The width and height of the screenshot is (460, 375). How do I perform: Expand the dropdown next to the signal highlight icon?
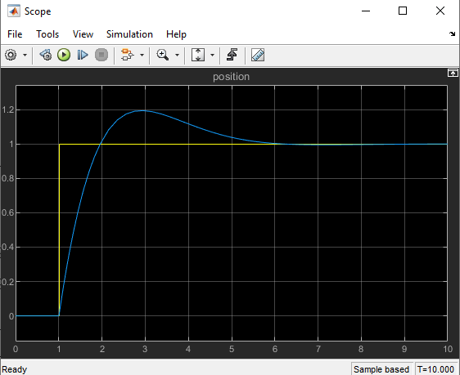[142, 55]
